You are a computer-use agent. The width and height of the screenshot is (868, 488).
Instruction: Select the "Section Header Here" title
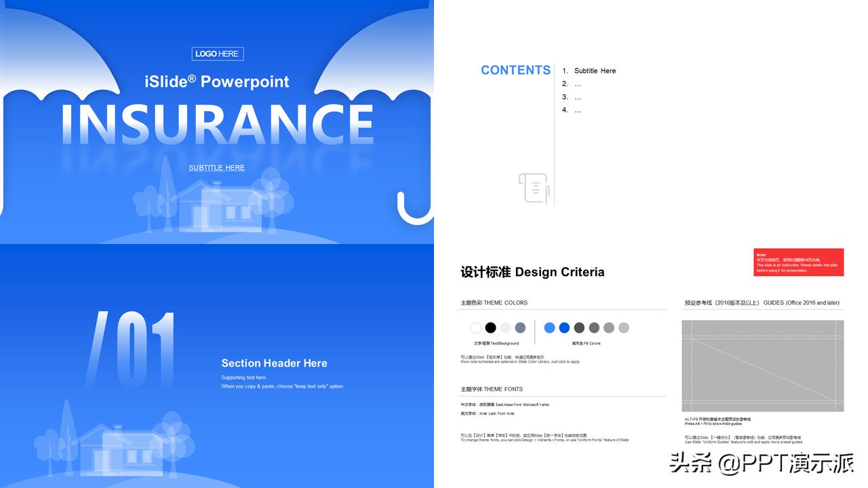pos(274,363)
